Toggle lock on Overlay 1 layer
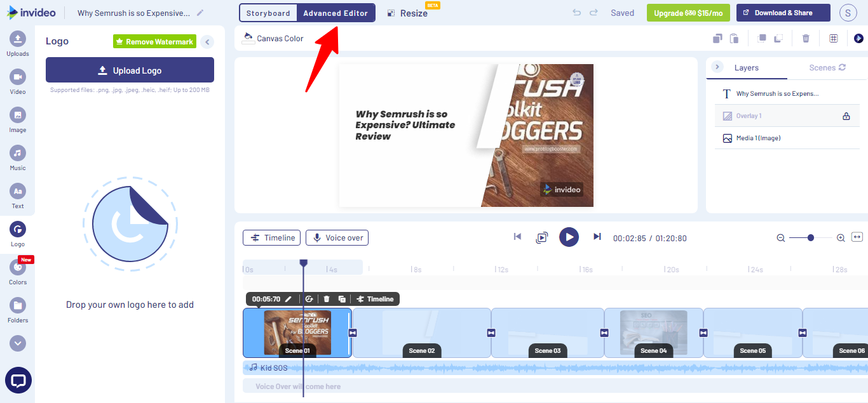This screenshot has height=403, width=868. click(846, 116)
